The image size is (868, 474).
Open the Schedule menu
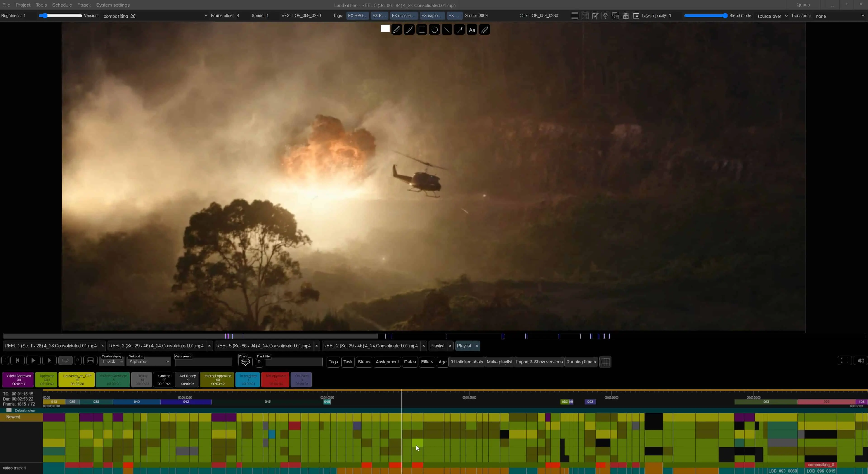62,5
